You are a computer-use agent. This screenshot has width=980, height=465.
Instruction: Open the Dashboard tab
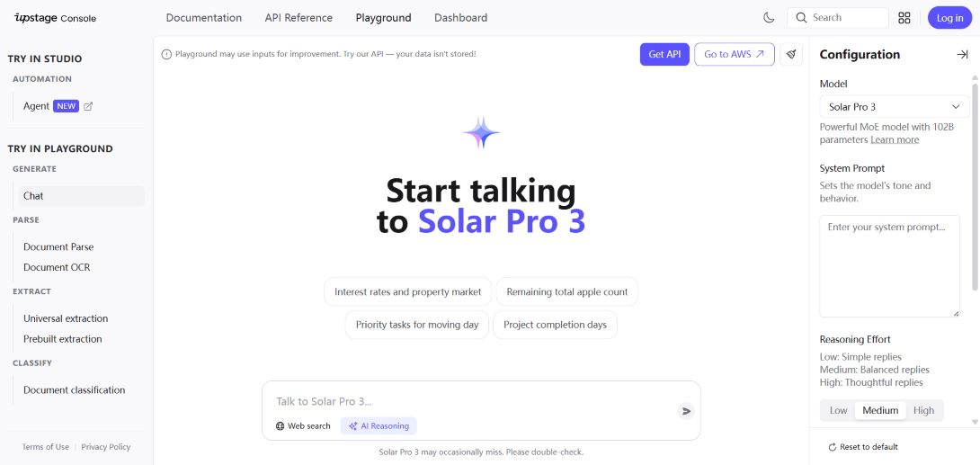tap(460, 18)
